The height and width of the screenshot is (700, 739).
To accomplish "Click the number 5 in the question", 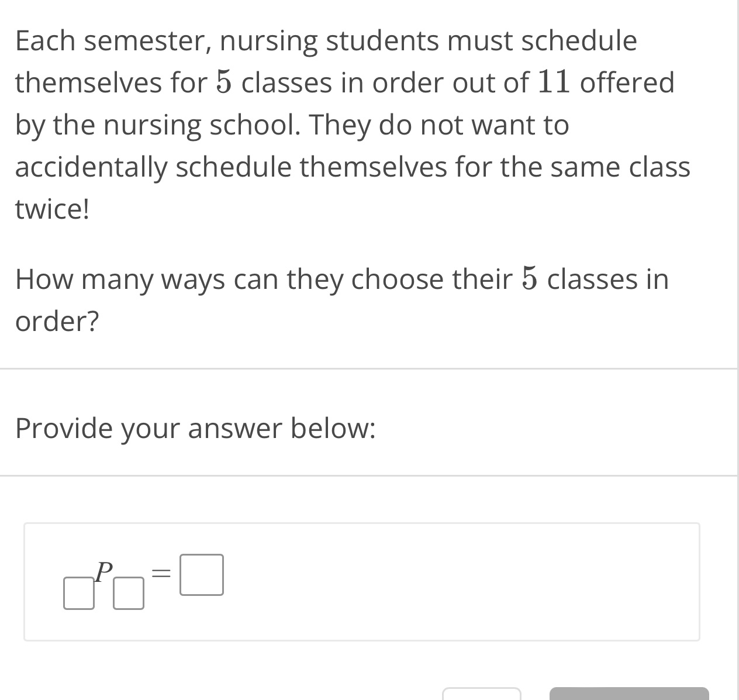I will click(x=223, y=82).
